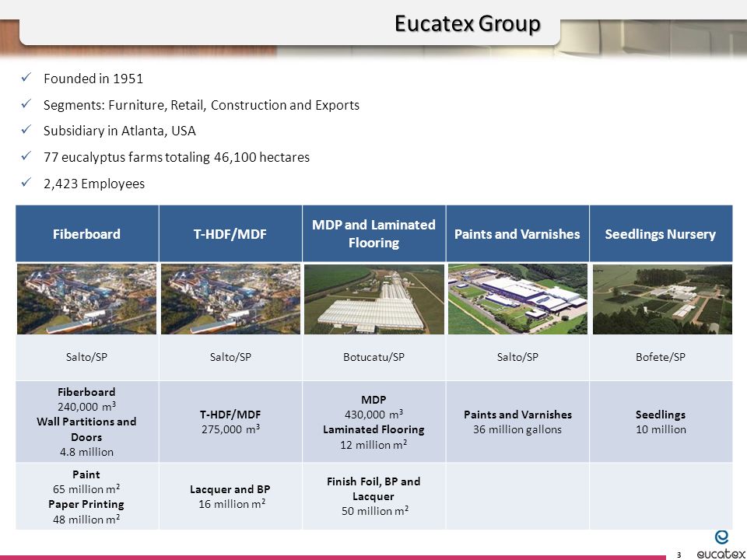The width and height of the screenshot is (747, 560).
Task: Click the Fiberboard plant aerial photo
Action: pyautogui.click(x=86, y=299)
